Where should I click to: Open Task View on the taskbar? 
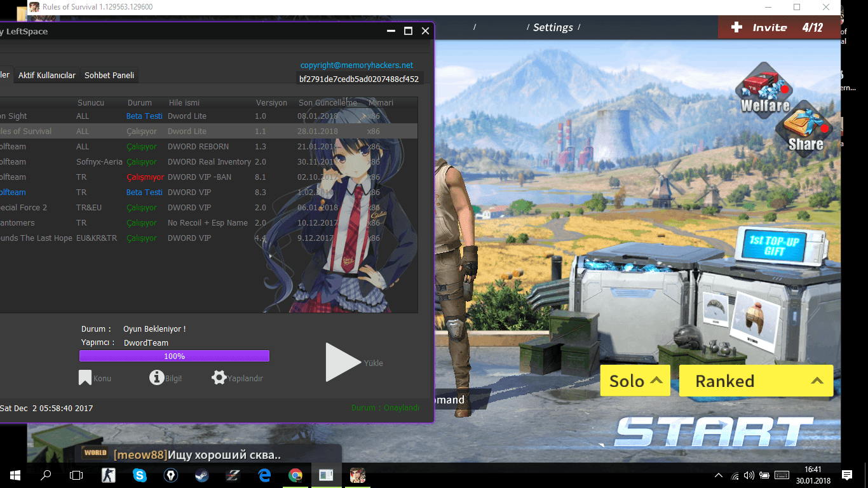(x=76, y=475)
